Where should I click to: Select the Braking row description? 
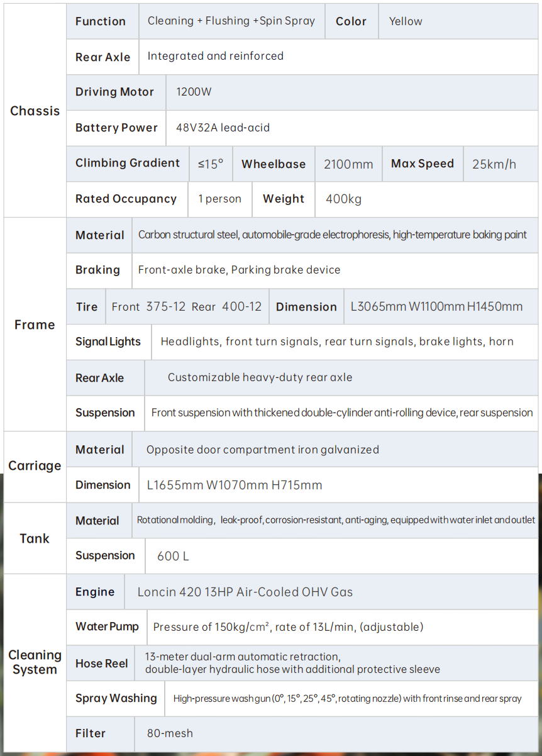point(239,270)
